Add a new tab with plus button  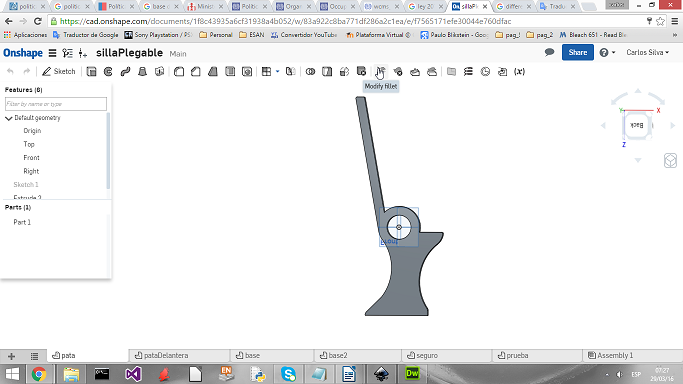point(11,356)
